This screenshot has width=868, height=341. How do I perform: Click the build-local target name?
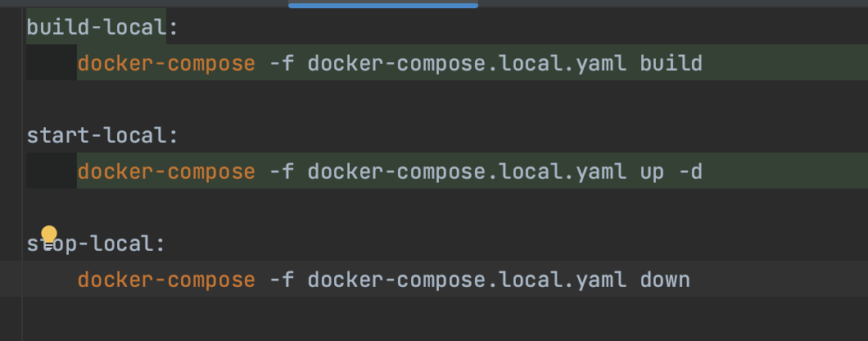[97, 28]
